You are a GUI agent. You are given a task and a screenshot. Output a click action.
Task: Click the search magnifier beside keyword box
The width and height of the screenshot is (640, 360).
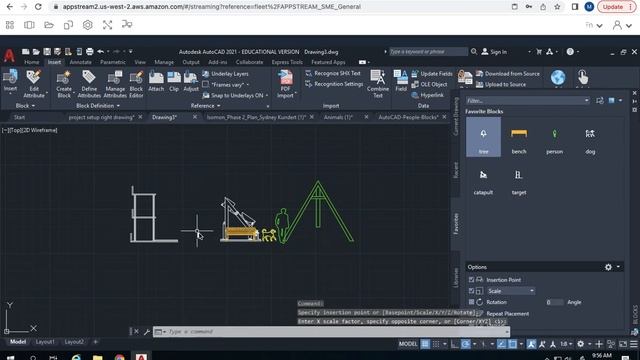click(x=474, y=51)
